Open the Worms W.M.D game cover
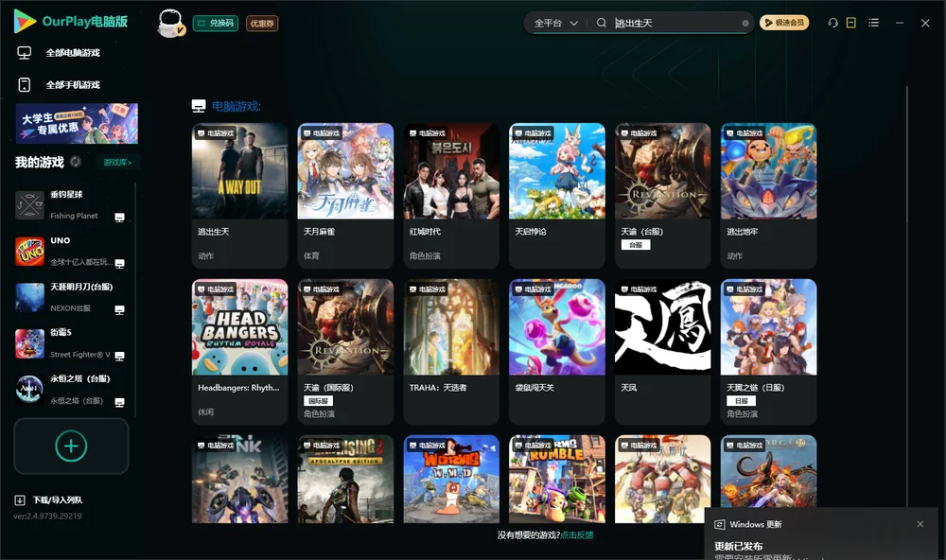Viewport: 946px width, 560px height. click(451, 480)
